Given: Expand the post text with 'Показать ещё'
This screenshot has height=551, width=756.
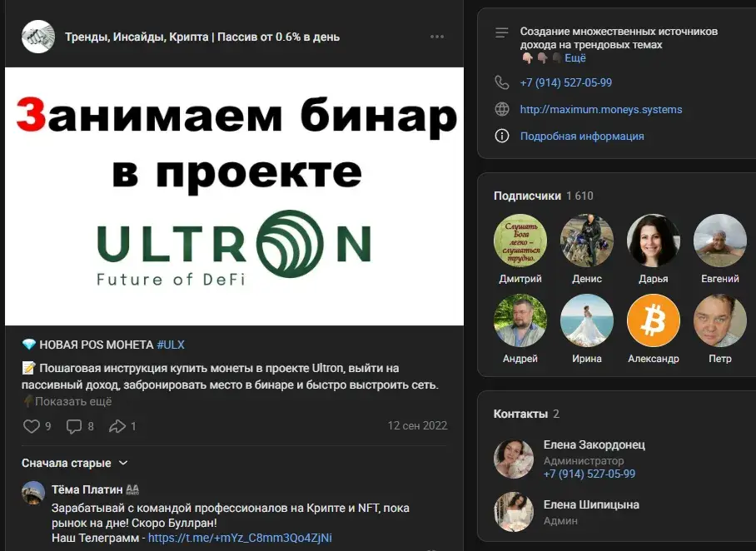Looking at the screenshot, I should (73, 401).
